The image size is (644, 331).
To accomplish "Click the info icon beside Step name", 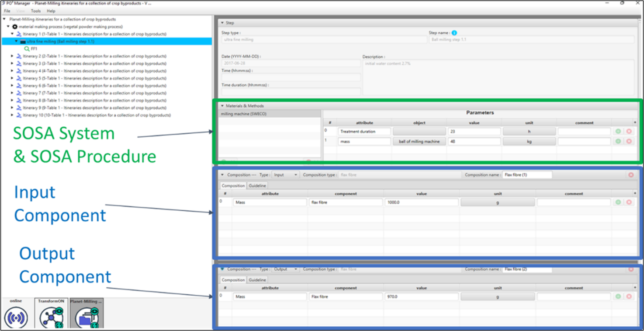I will pyautogui.click(x=454, y=33).
